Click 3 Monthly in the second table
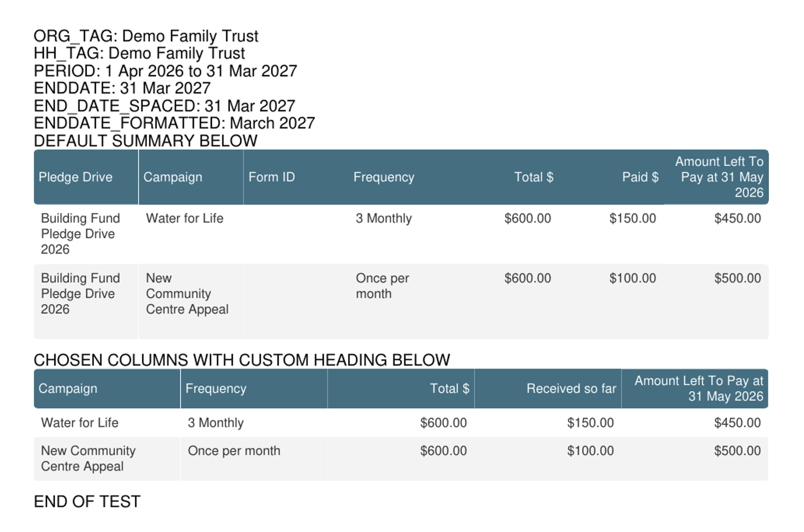This screenshot has width=804, height=532. coord(215,423)
